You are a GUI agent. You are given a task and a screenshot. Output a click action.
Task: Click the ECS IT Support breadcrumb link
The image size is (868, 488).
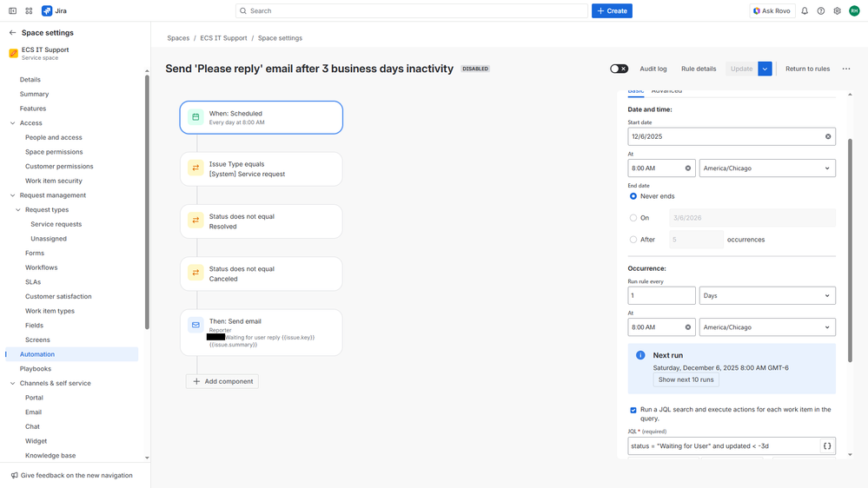click(223, 38)
